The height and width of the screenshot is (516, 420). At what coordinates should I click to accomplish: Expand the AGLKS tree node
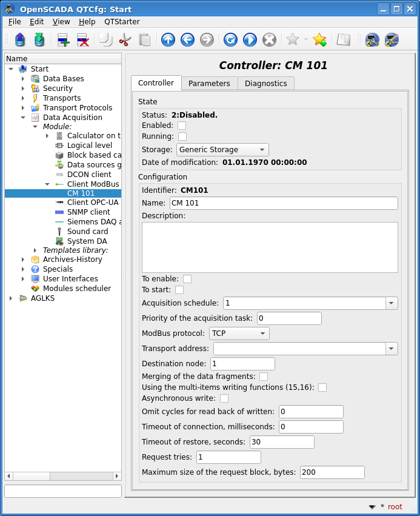pyautogui.click(x=10, y=298)
